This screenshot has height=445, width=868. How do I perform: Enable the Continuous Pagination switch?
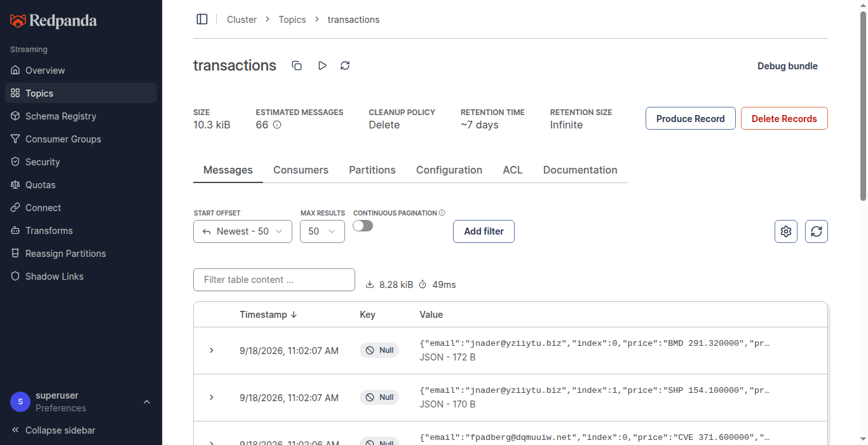coord(363,226)
